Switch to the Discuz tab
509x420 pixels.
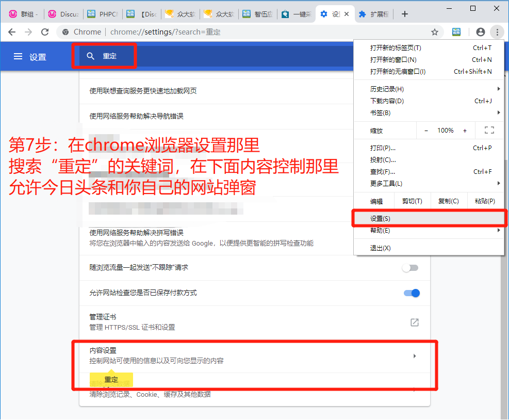[x=63, y=14]
